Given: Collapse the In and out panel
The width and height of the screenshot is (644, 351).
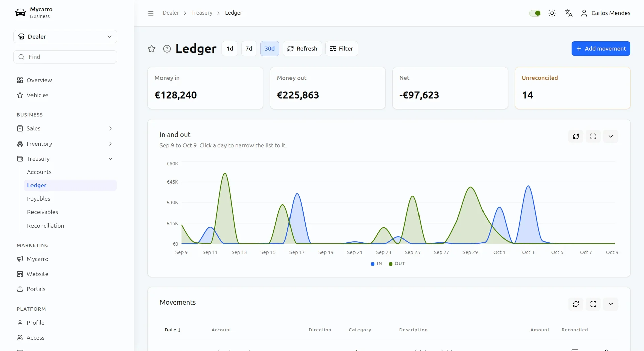Looking at the screenshot, I should tap(611, 136).
